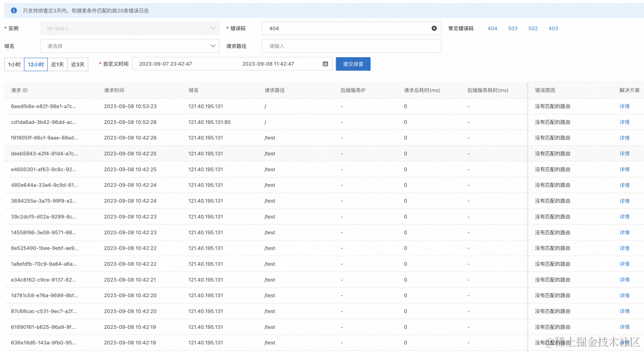
Task: Open 详情 for request 14558f86-3e08-9571
Action: click(624, 233)
